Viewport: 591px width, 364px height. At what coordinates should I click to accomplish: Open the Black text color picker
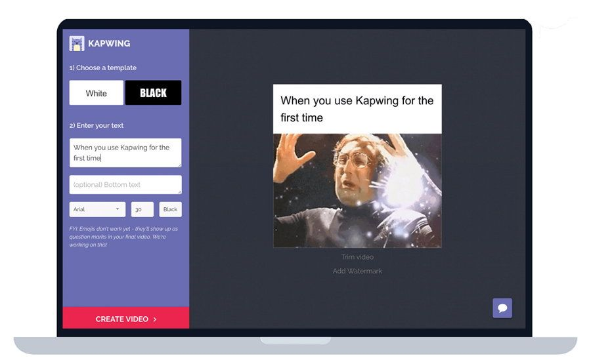(170, 209)
